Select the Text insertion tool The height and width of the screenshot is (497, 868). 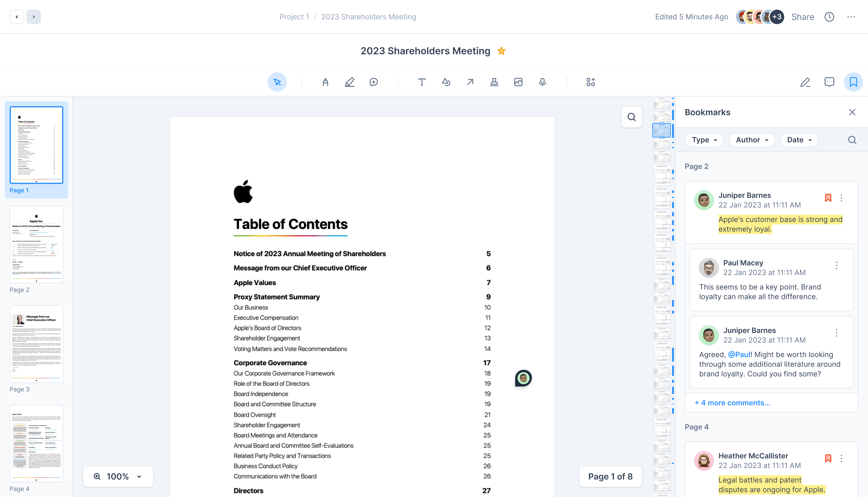tap(422, 82)
